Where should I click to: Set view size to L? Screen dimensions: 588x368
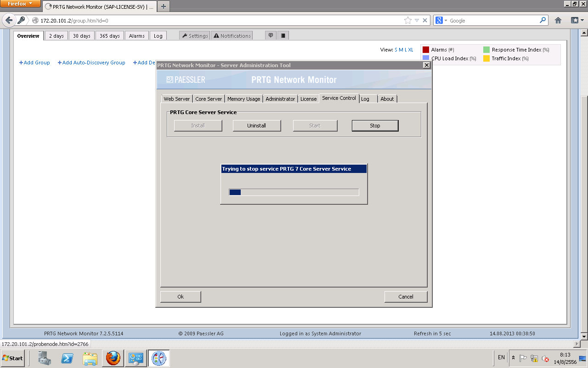(406, 50)
